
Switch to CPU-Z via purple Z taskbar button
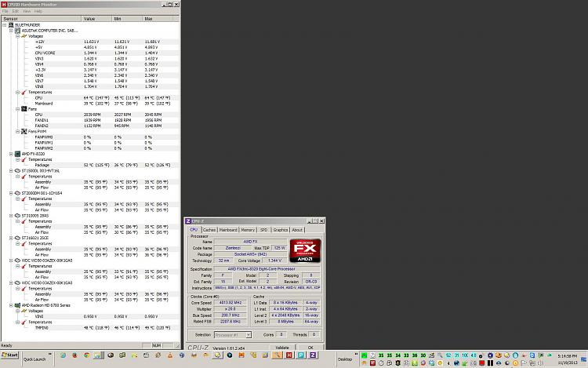coord(313,355)
